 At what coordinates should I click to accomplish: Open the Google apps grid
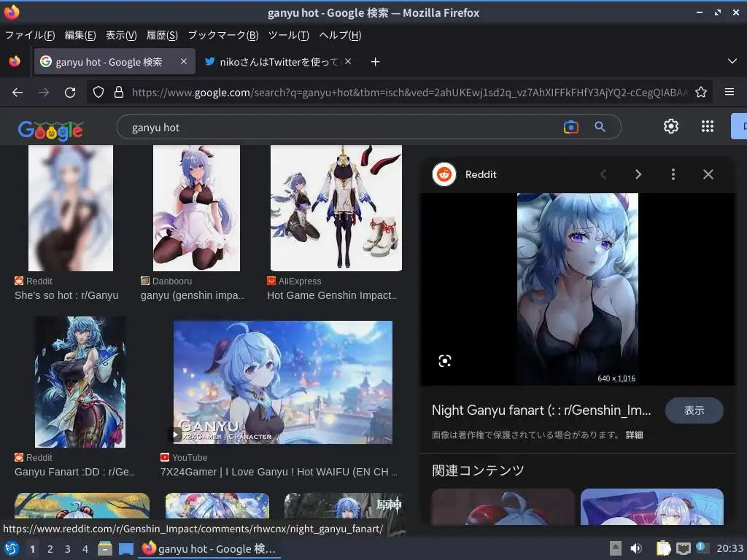click(708, 126)
